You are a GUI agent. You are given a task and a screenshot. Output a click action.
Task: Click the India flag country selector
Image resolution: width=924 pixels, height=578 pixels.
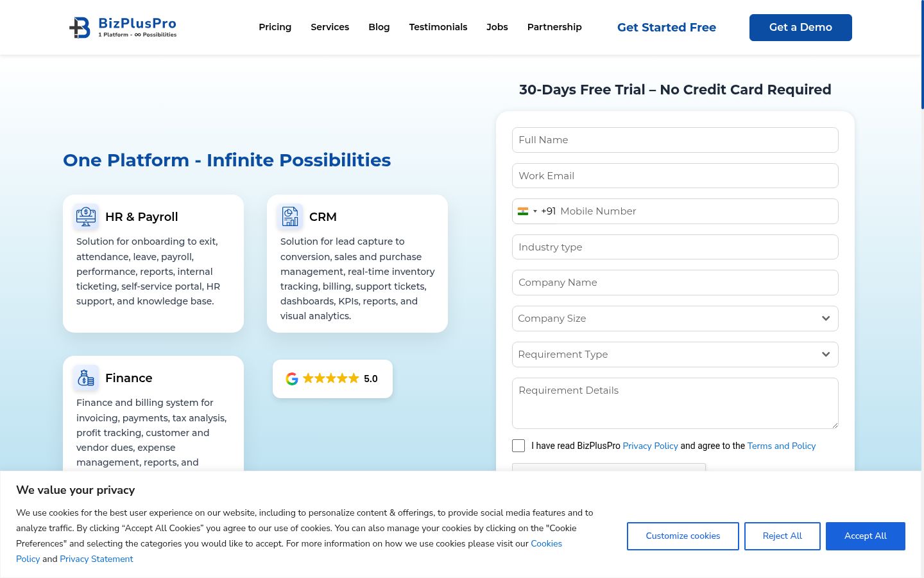[x=523, y=211]
